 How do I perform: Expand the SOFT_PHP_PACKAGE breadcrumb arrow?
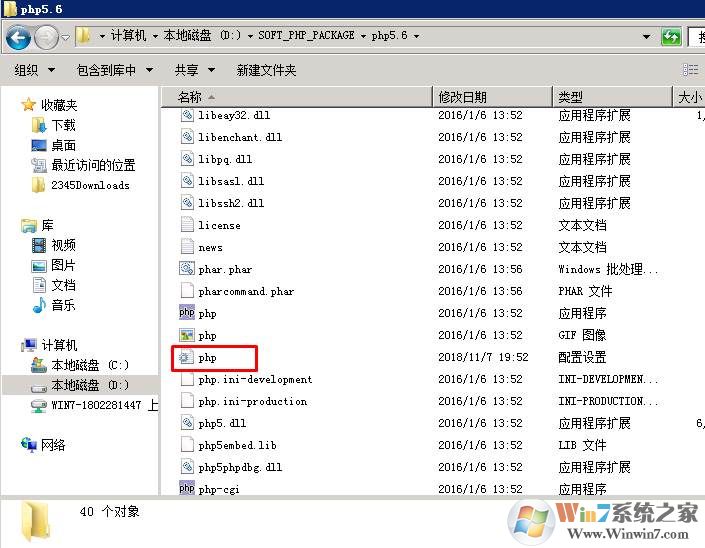click(x=363, y=36)
